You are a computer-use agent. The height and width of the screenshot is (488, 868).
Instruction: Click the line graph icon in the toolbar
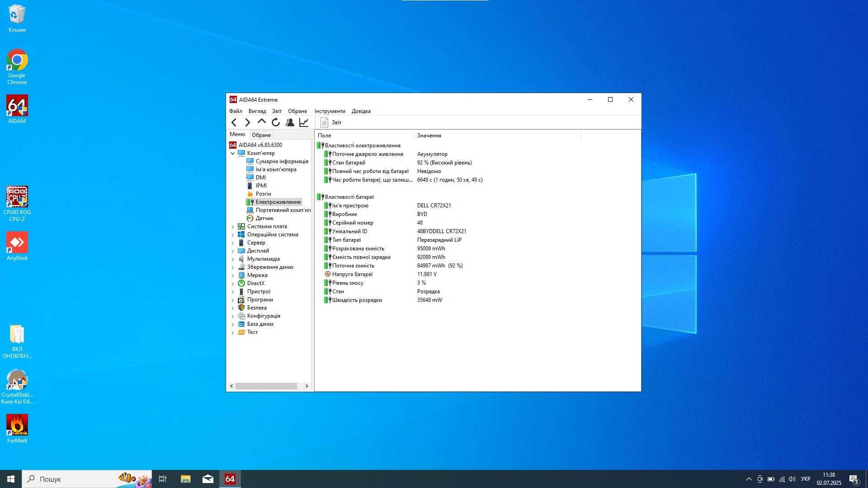tap(304, 122)
